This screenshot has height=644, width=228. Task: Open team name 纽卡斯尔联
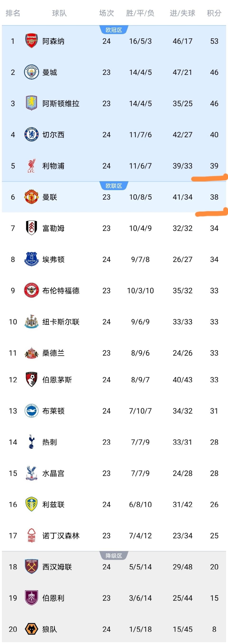pos(61,322)
